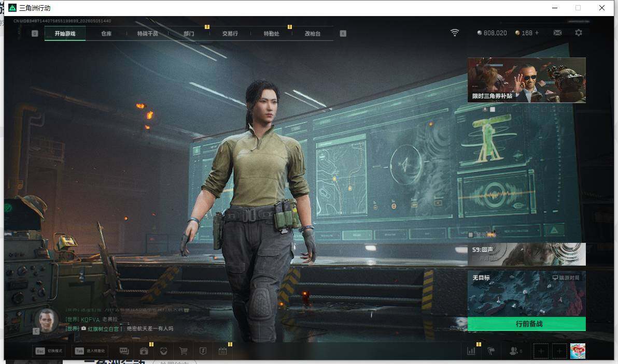
Task: Open the 改枪台 tab
Action: point(313,34)
